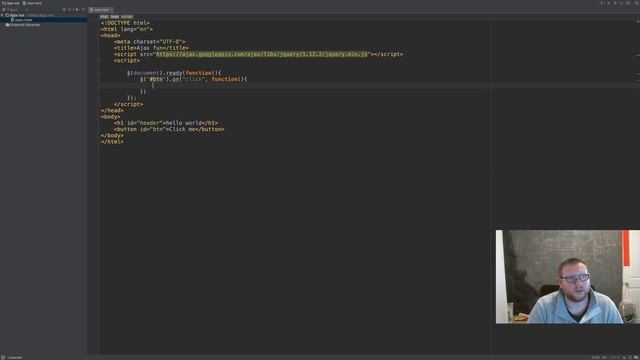The height and width of the screenshot is (360, 640).
Task: Hide the Project tool window via panel icon
Action: coord(83,10)
